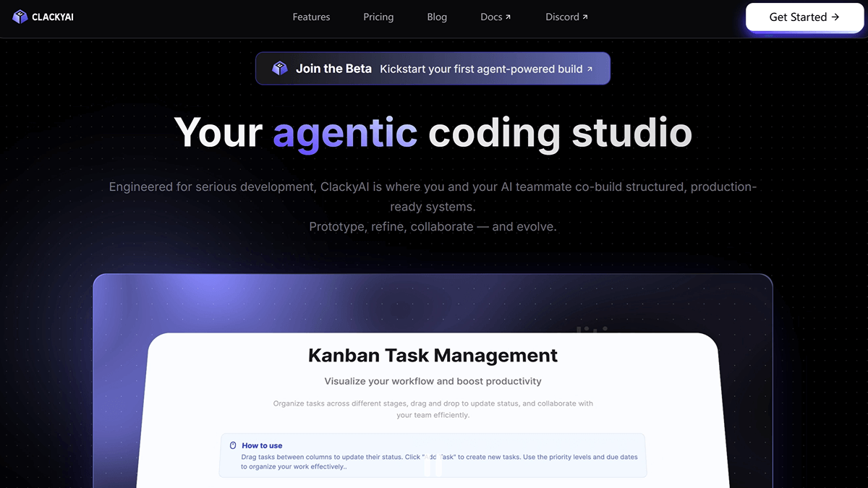Open the Docs nav link

[491, 17]
